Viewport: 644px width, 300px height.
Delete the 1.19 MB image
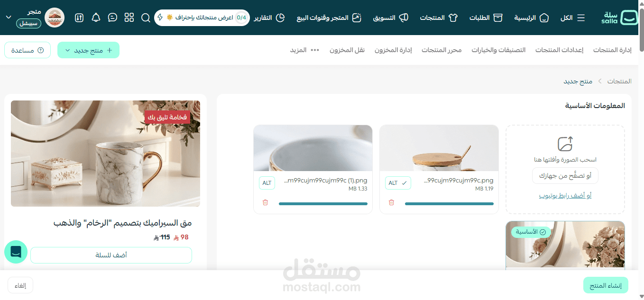pos(391,202)
